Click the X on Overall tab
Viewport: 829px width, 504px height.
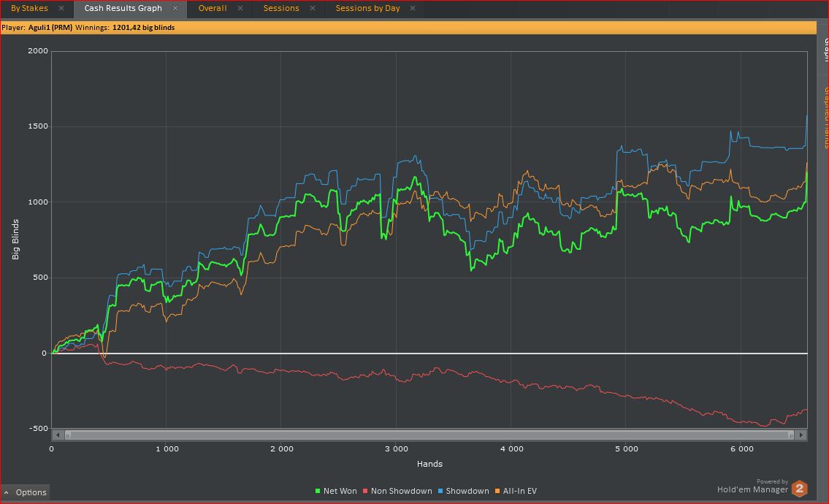click(x=241, y=9)
